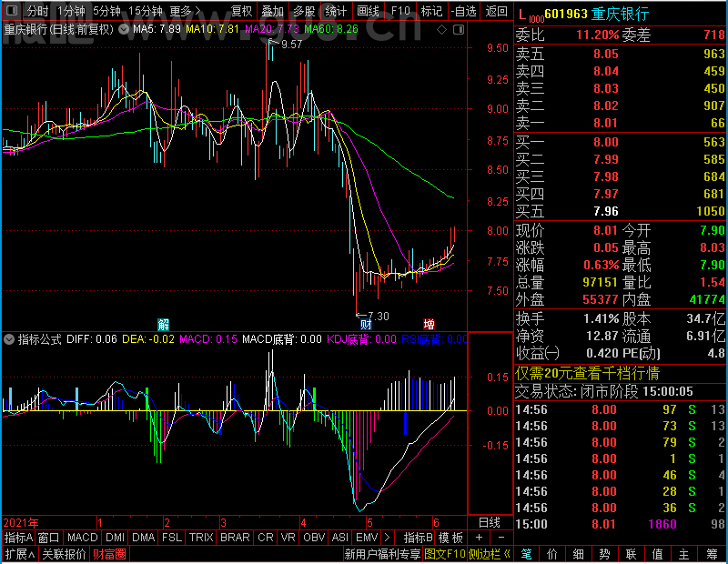Switch the indicator to BRAR
The height and width of the screenshot is (564, 728).
(x=235, y=538)
